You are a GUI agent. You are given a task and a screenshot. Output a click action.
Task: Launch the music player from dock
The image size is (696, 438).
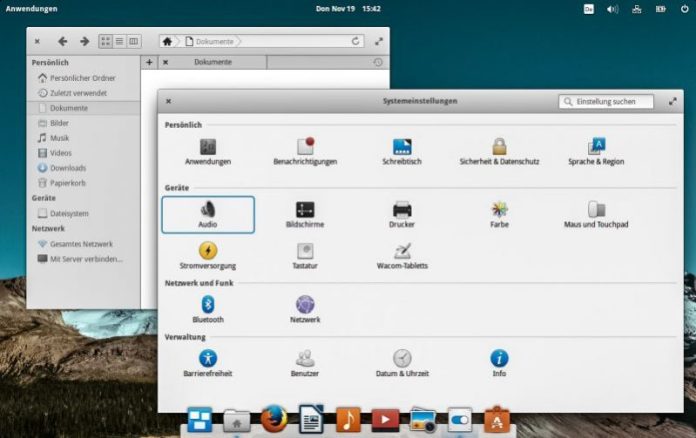(x=348, y=419)
